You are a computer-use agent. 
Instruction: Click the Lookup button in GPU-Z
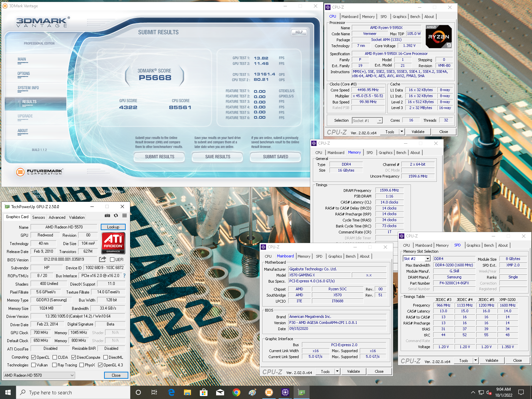coord(113,227)
